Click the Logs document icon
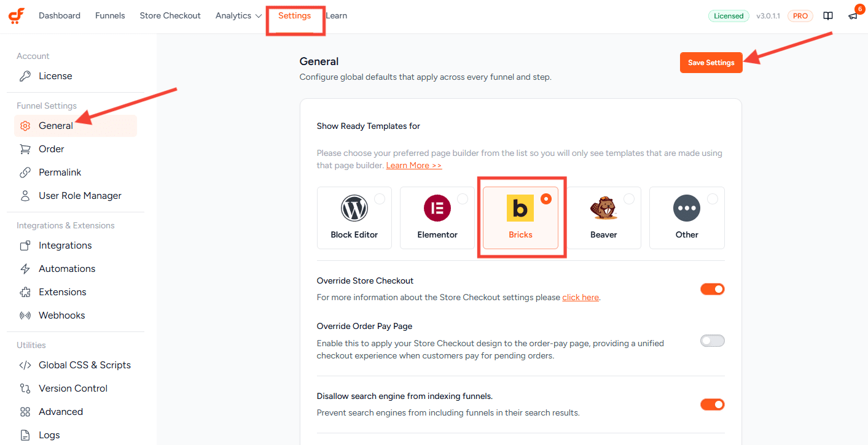This screenshot has width=868, height=445. click(25, 435)
